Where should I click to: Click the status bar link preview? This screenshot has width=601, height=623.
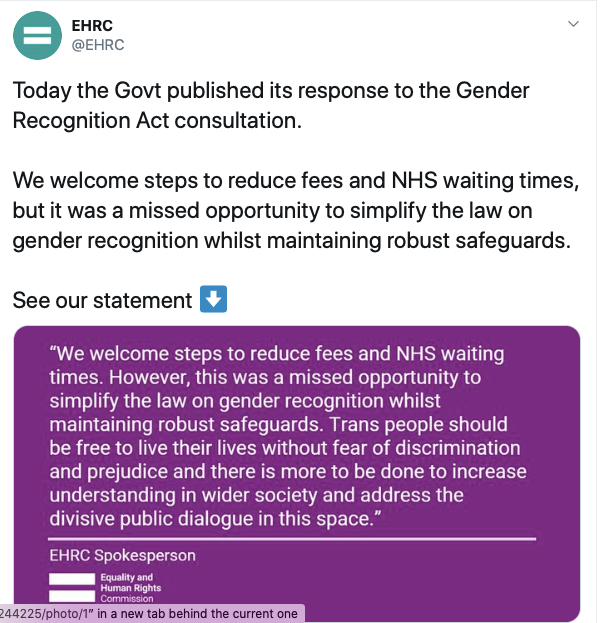pos(150,613)
